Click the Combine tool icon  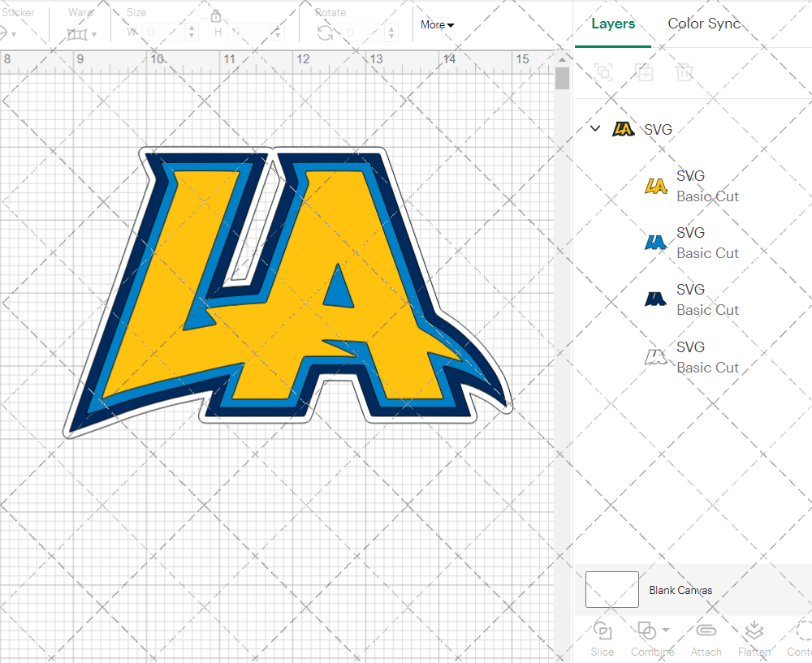(x=647, y=631)
